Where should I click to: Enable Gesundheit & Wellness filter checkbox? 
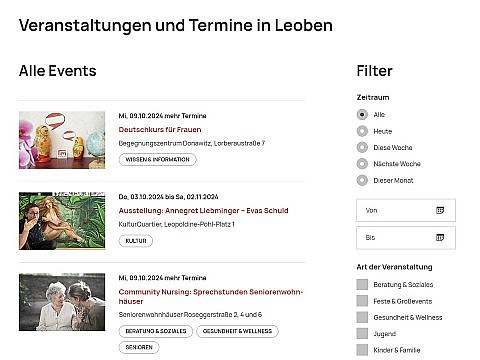[362, 317]
